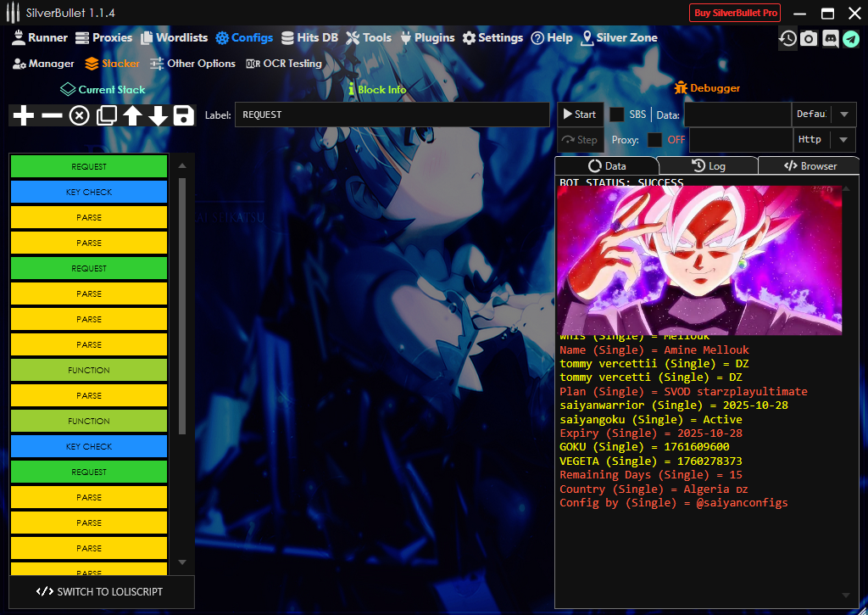868x615 pixels.
Task: Open the Log tab in debugger
Action: click(709, 165)
